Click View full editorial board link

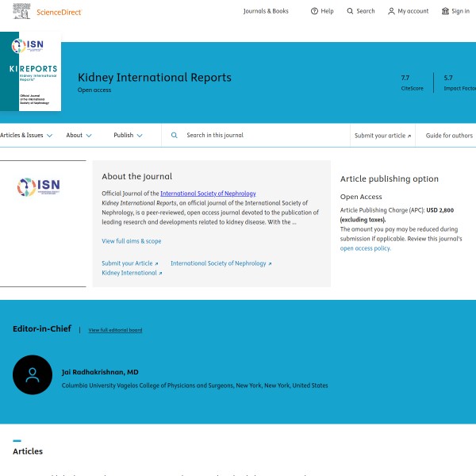[115, 330]
